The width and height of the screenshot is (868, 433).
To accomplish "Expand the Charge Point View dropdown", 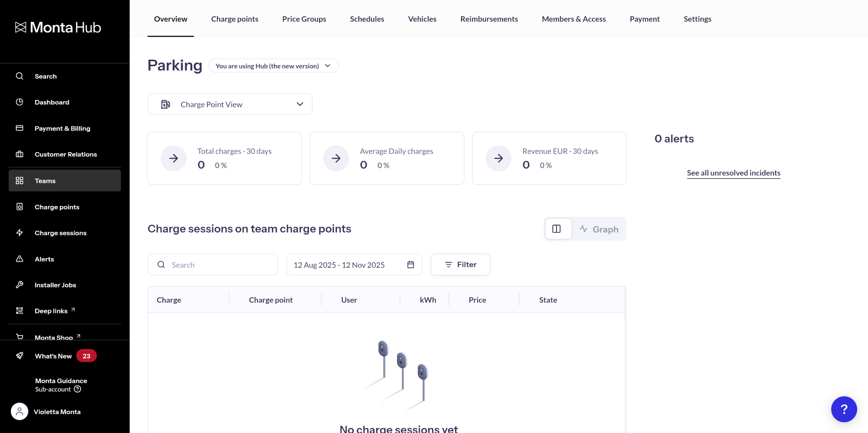I will click(x=230, y=104).
